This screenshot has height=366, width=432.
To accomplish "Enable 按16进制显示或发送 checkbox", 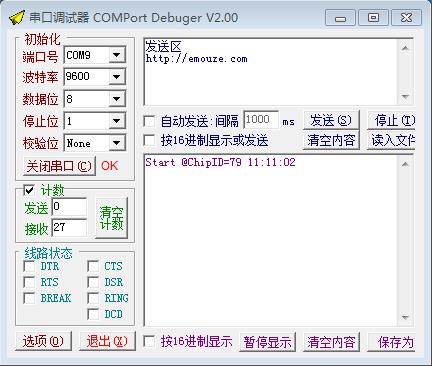I will 149,140.
